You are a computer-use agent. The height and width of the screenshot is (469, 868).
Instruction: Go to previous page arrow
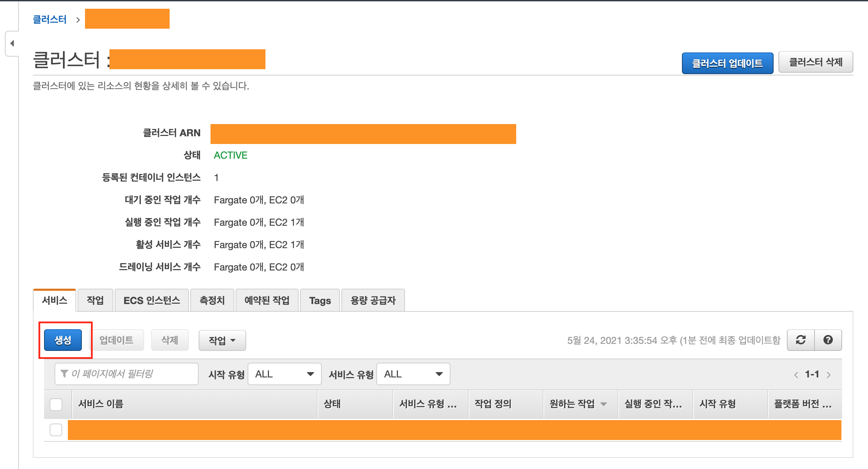point(796,375)
